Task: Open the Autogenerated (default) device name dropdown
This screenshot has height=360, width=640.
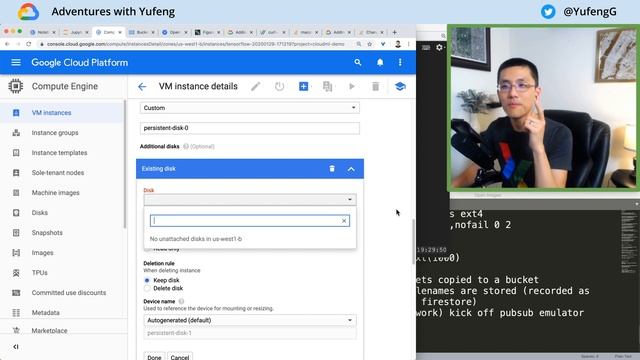Action: (250, 320)
